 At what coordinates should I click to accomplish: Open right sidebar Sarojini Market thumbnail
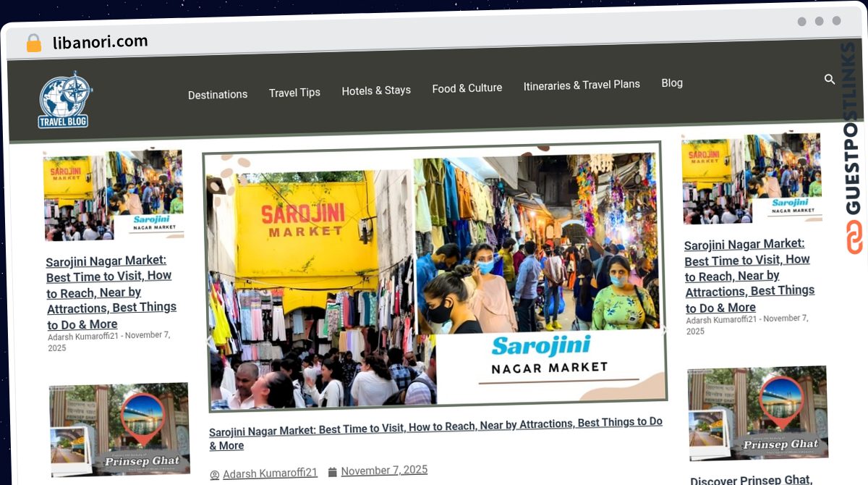tap(752, 178)
